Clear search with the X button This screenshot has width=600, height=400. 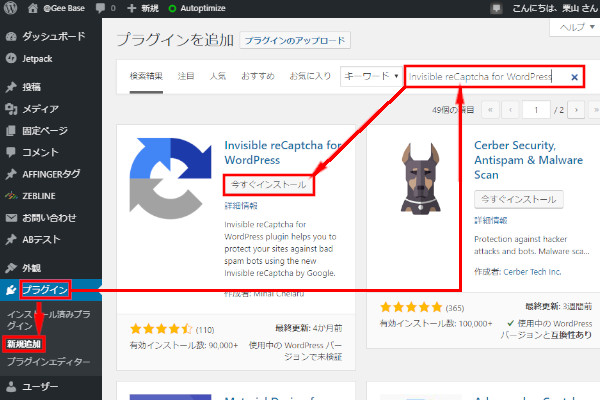pyautogui.click(x=574, y=77)
